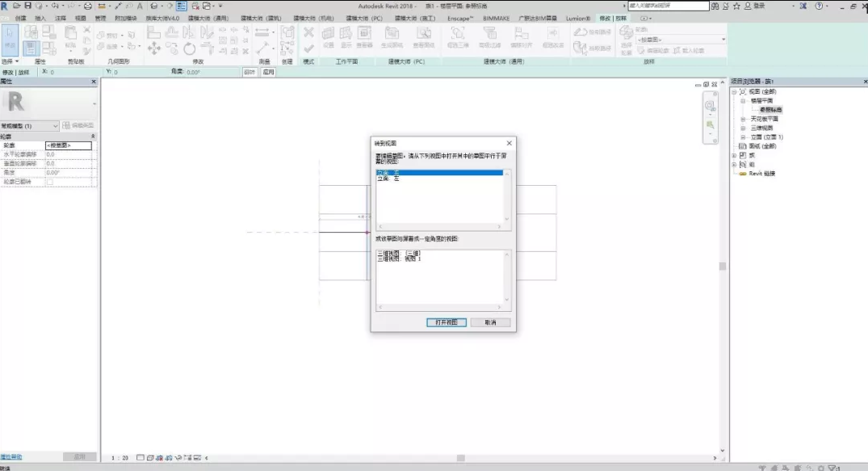Expand the 族 tree node
This screenshot has height=471, width=868.
click(734, 155)
